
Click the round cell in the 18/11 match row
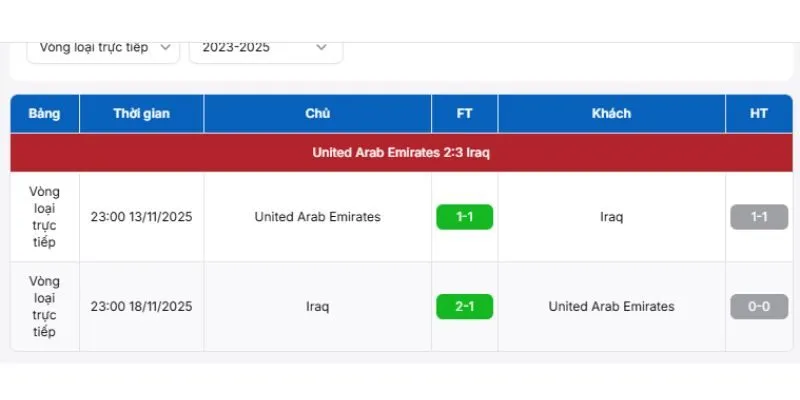coord(45,306)
